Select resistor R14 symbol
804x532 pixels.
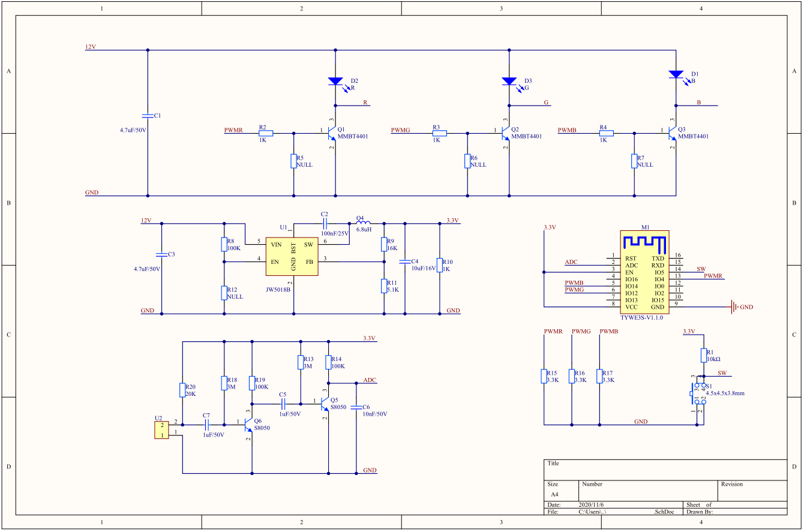pyautogui.click(x=328, y=362)
